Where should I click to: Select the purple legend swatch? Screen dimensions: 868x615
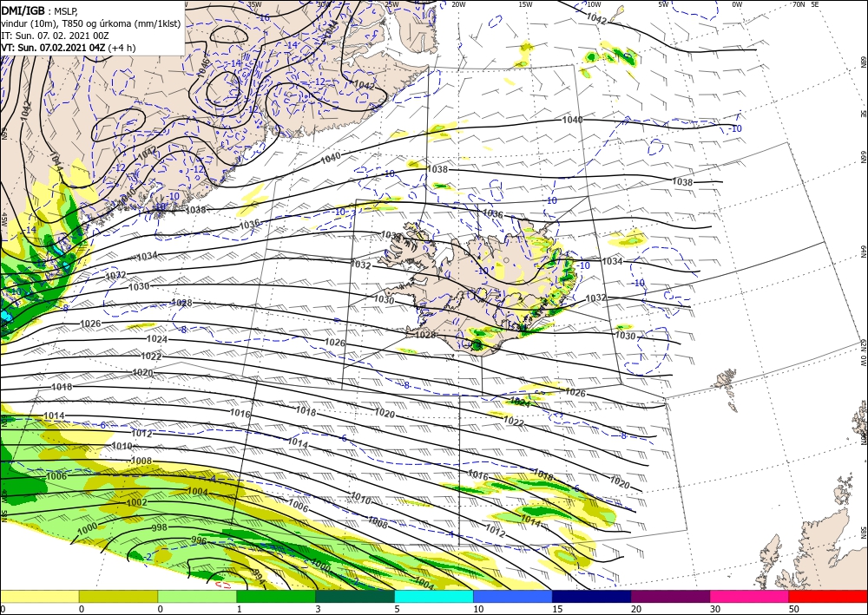pos(670,596)
